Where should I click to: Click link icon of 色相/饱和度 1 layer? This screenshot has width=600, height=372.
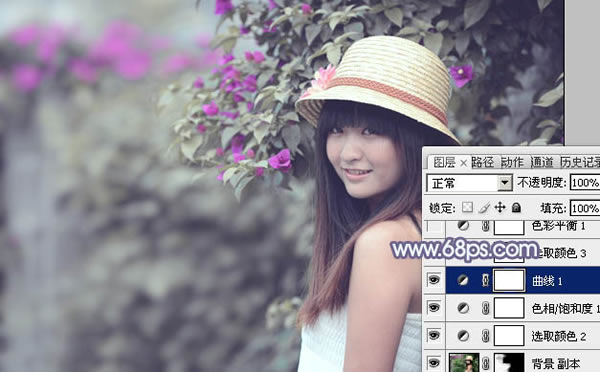[485, 308]
